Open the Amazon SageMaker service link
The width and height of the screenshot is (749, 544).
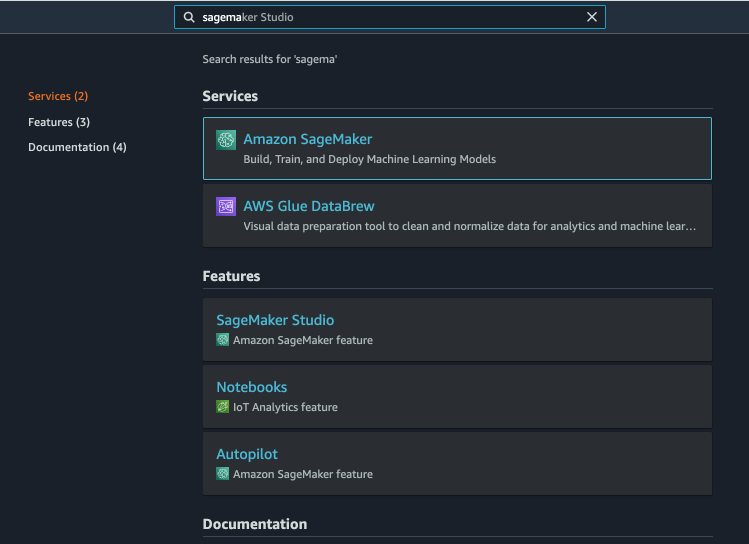click(308, 139)
